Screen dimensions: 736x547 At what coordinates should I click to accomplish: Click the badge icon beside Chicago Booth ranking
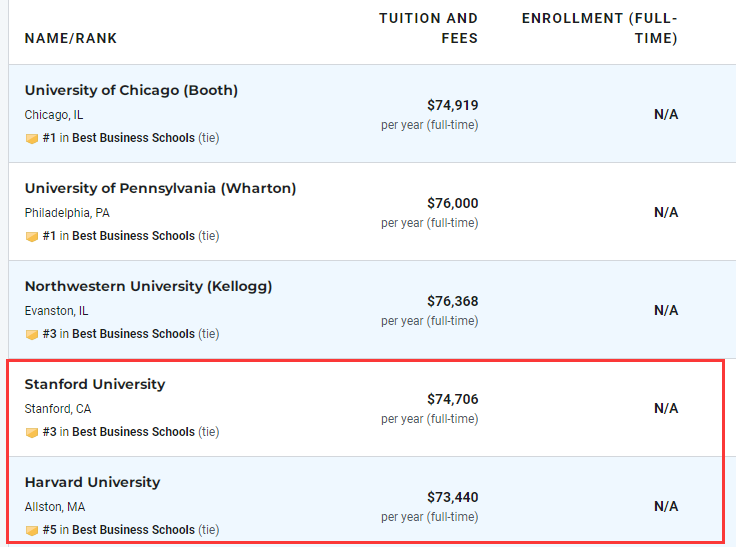[31, 139]
